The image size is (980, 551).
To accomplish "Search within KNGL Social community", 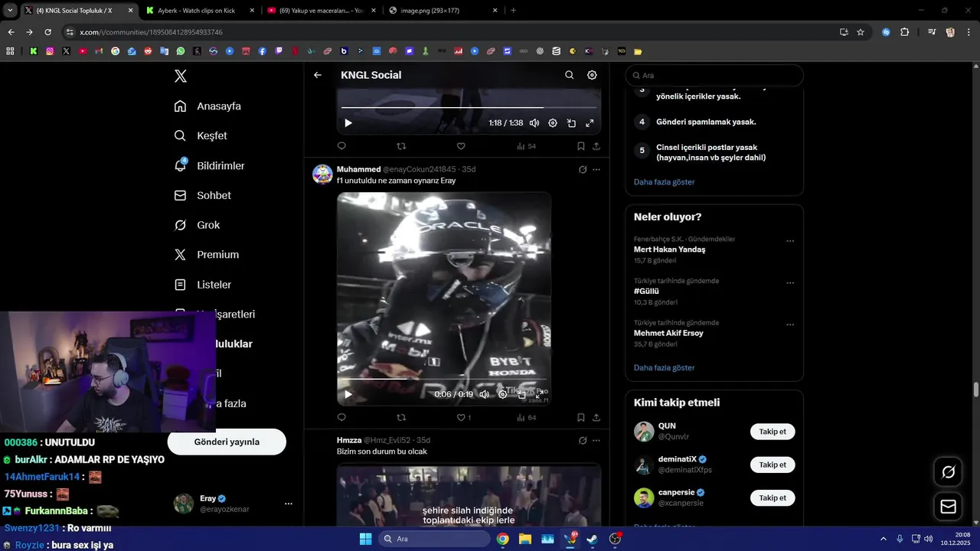I will (x=569, y=75).
